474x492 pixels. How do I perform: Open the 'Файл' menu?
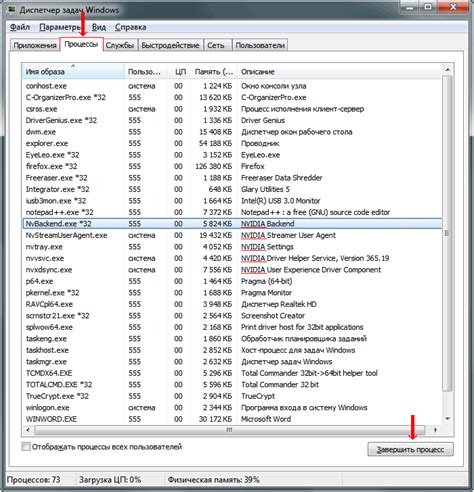[20, 27]
